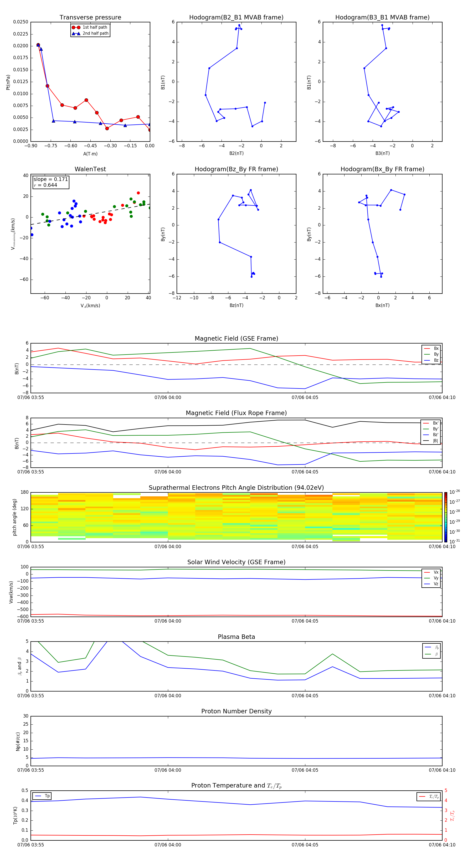Select 'Te/Tp' legend in temperature plot
The height and width of the screenshot is (868, 473).
click(x=429, y=797)
